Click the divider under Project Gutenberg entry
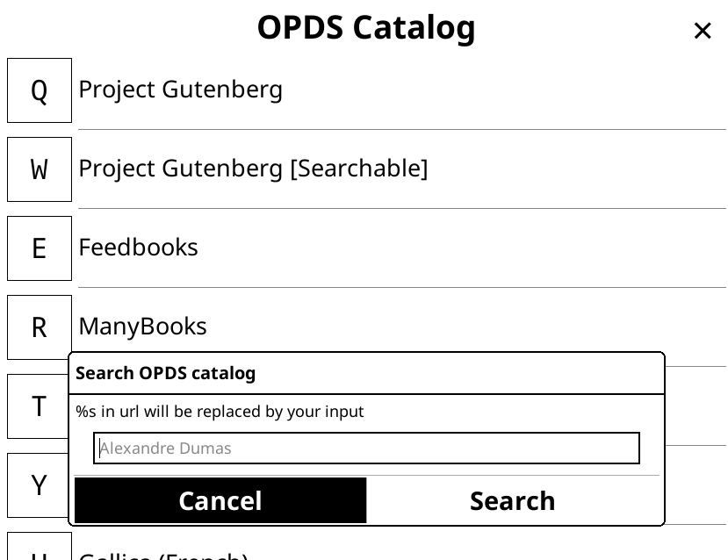Viewport: 728px width, 560px height. tap(402, 129)
